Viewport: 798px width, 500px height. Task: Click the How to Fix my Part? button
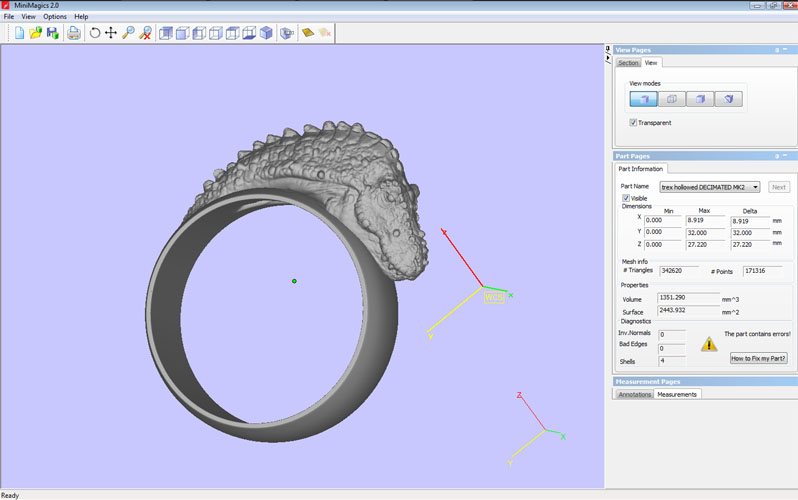[758, 358]
